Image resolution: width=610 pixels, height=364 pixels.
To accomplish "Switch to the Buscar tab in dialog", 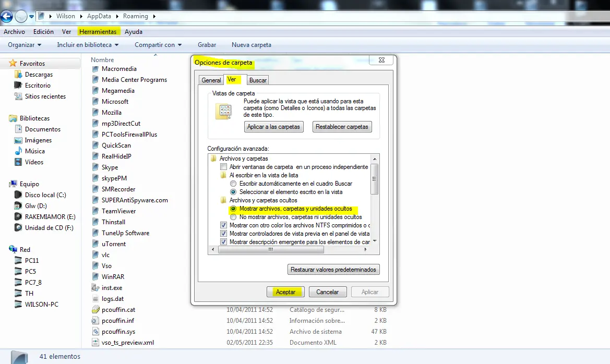I will click(258, 80).
